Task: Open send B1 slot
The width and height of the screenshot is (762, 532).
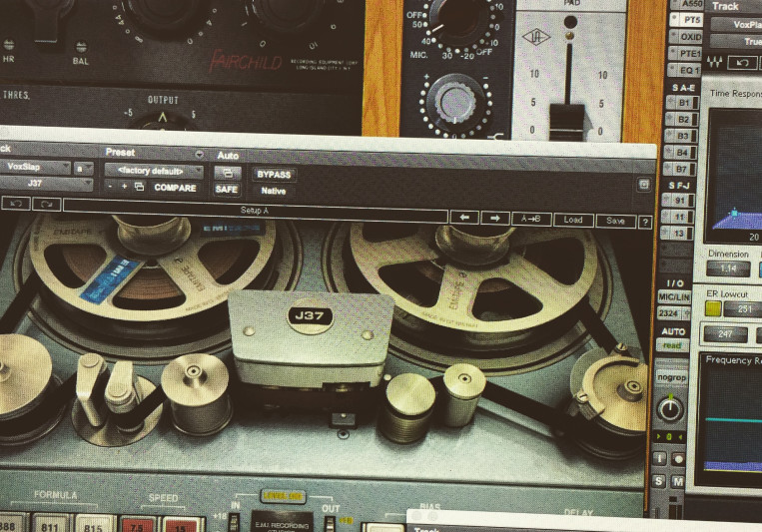Action: pyautogui.click(x=682, y=103)
